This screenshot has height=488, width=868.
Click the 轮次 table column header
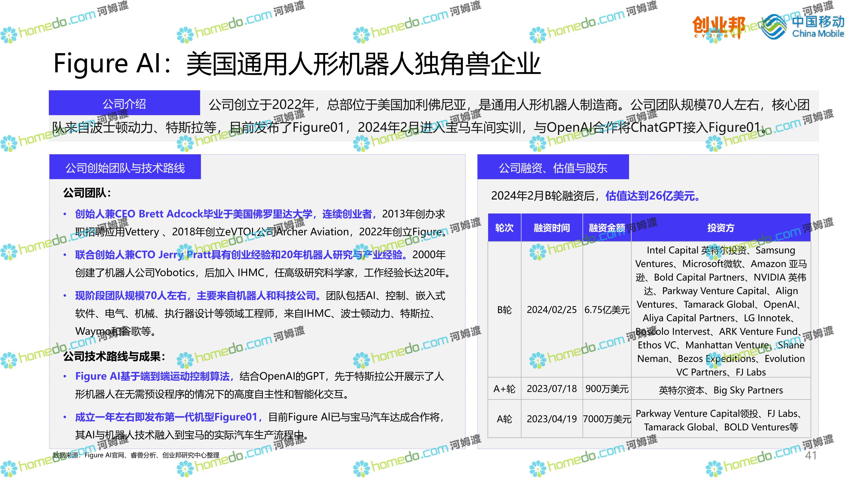tap(504, 228)
